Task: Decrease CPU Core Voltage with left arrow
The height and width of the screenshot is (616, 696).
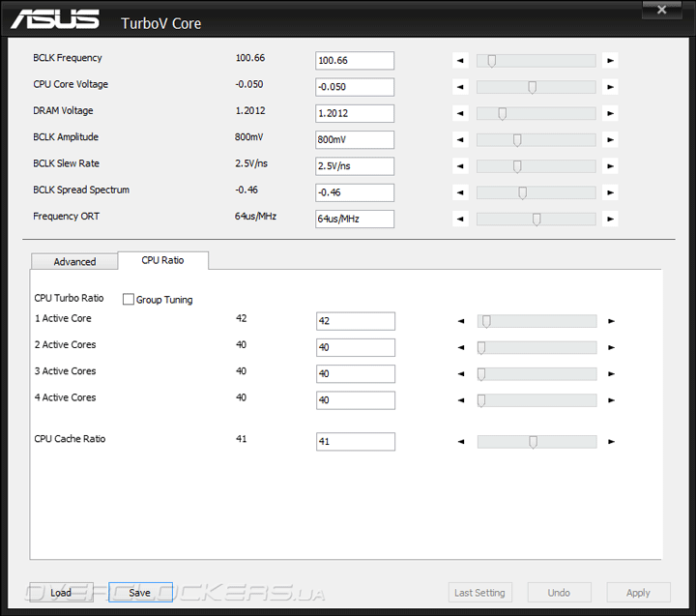Action: point(460,87)
